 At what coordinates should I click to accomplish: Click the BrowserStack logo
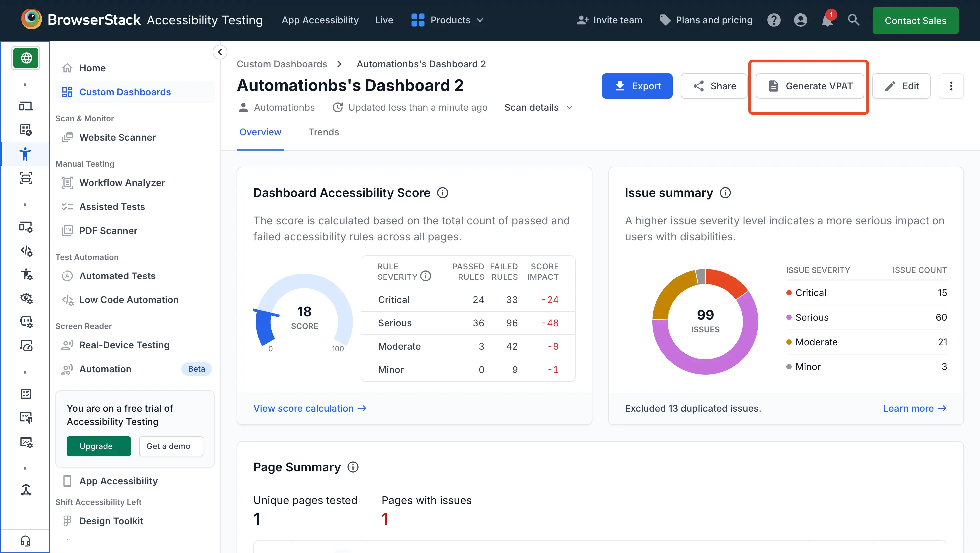[81, 20]
